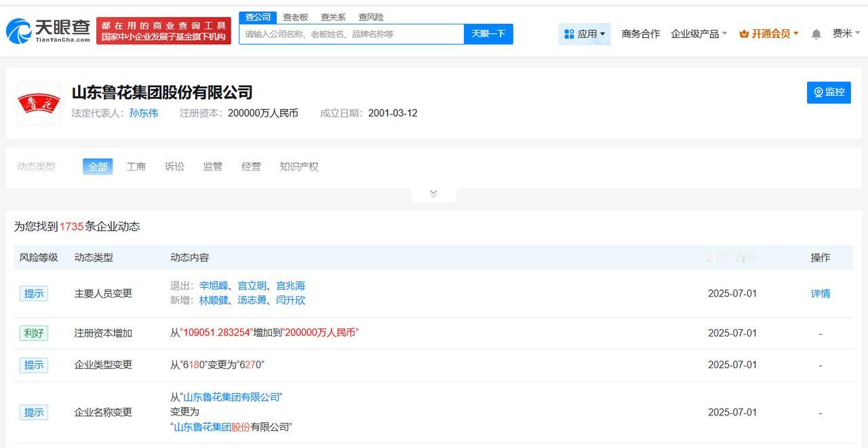Click the founding date 2001-03-12

coord(393,113)
